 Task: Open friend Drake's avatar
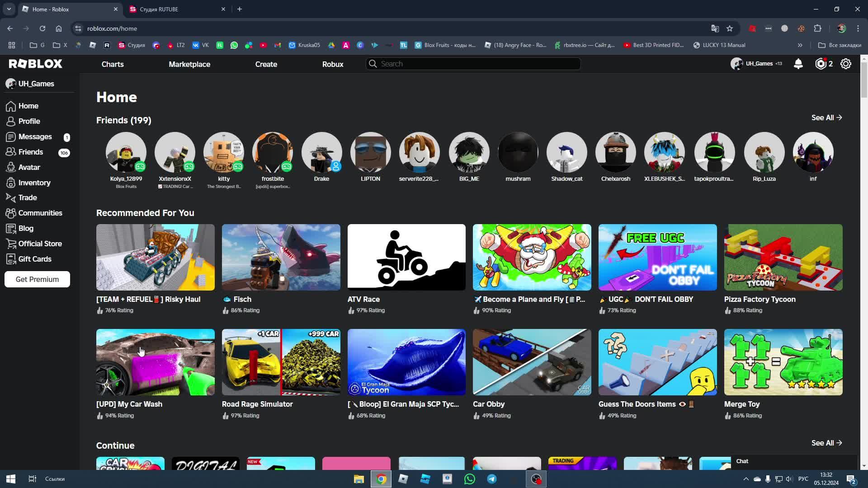[321, 152]
